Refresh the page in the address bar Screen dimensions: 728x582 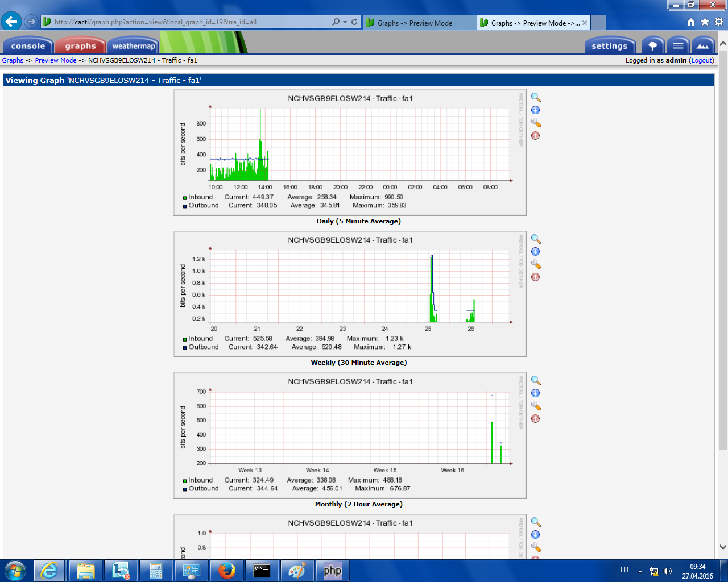pos(354,22)
